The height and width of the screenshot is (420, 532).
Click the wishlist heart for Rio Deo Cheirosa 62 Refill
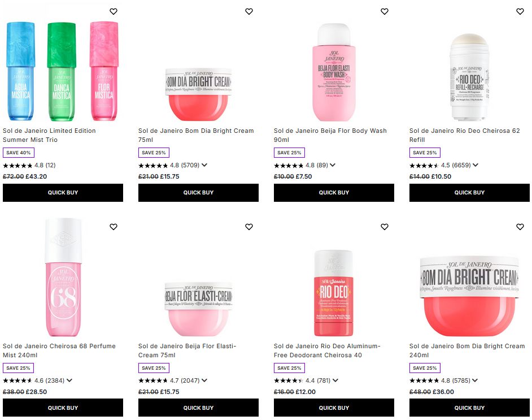coord(520,11)
